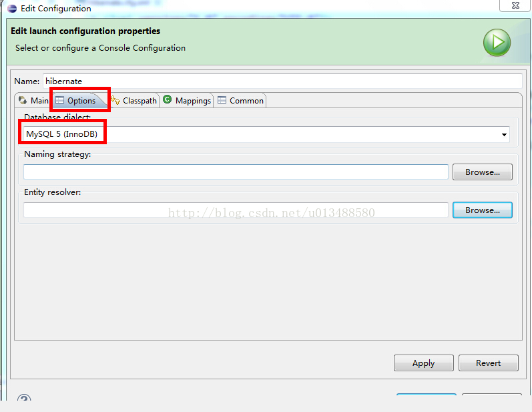532x412 pixels.
Task: Focus the Naming strategy text field
Action: 236,172
